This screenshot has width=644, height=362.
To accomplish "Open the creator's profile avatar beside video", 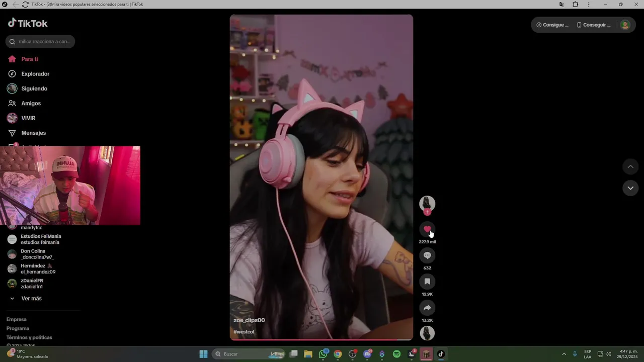I will pos(427,204).
